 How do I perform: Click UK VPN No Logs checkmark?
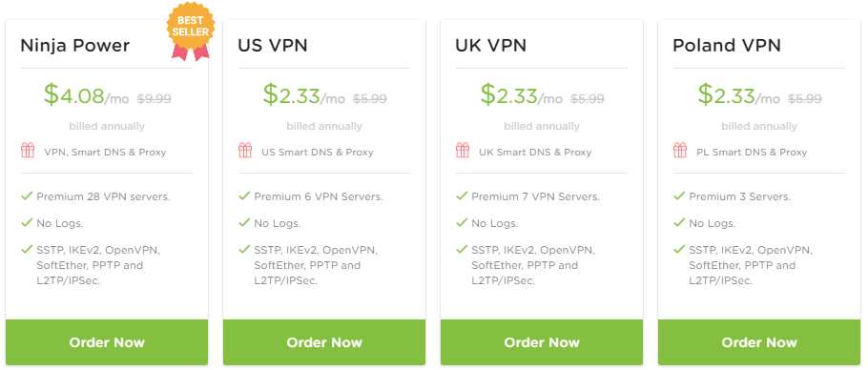(462, 223)
